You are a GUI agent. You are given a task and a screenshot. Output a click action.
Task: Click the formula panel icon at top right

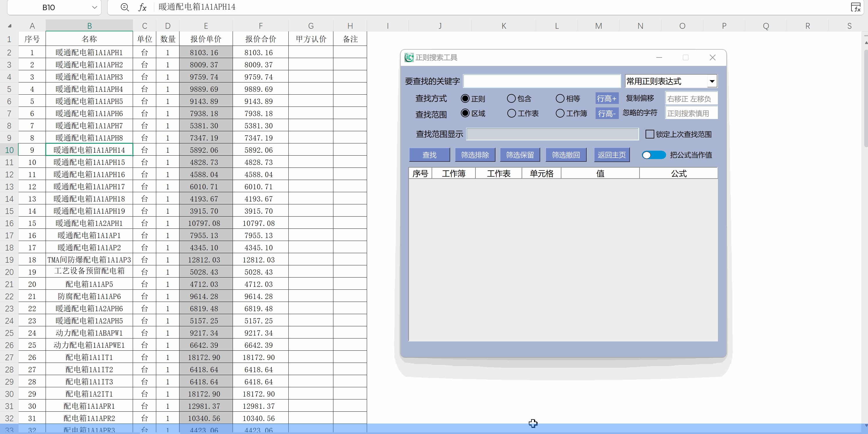(856, 7)
